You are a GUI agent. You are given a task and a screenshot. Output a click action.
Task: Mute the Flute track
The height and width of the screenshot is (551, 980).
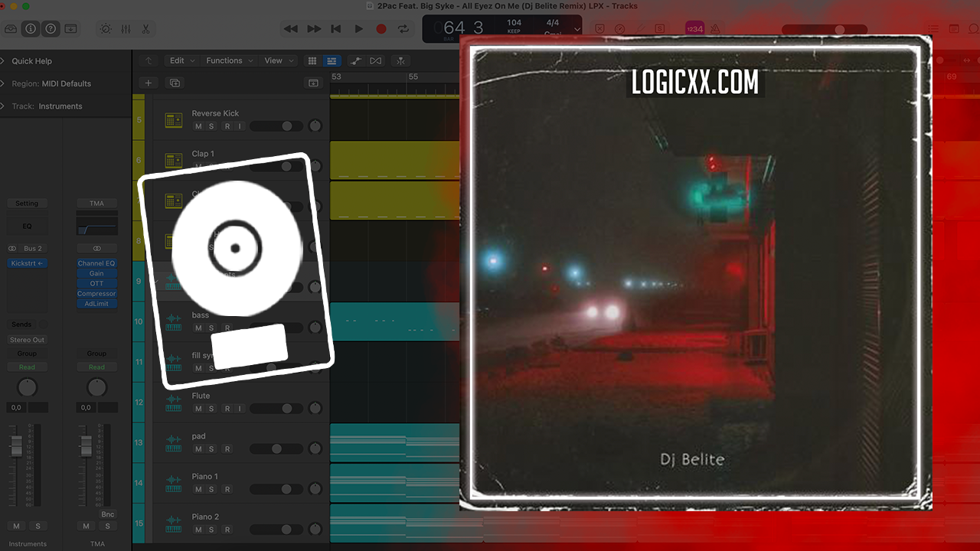pos(198,409)
